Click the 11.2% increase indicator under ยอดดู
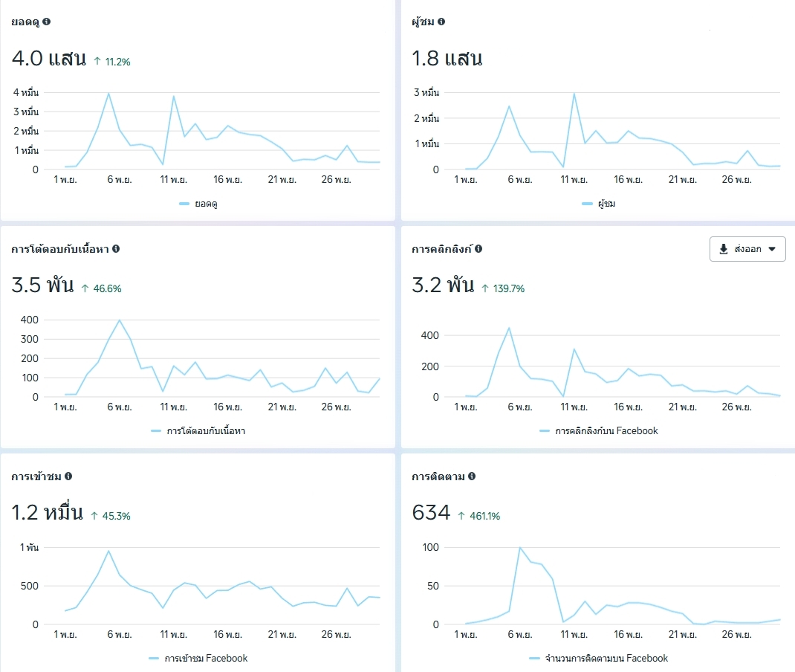Screen dimensions: 795x672 [x=112, y=62]
